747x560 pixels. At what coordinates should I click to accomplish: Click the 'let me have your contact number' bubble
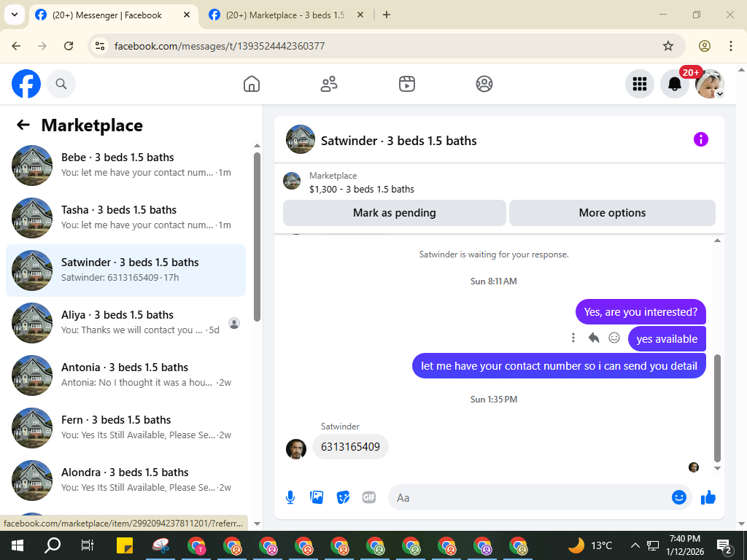point(559,366)
